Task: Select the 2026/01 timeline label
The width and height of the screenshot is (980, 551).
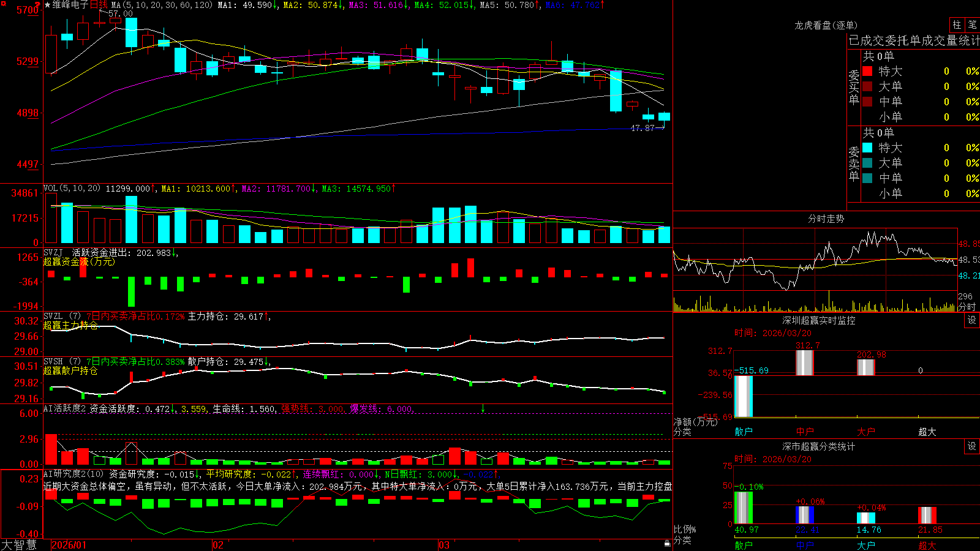Action: point(69,545)
